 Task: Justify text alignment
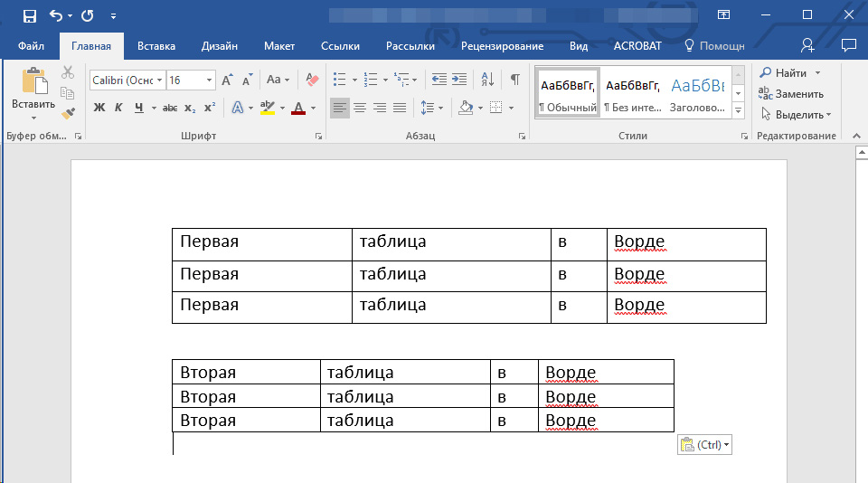pos(400,108)
